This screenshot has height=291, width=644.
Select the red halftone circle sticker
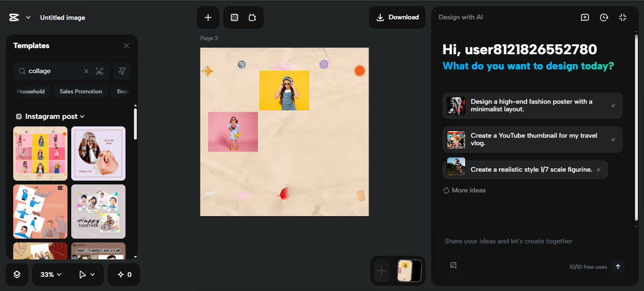point(284,193)
